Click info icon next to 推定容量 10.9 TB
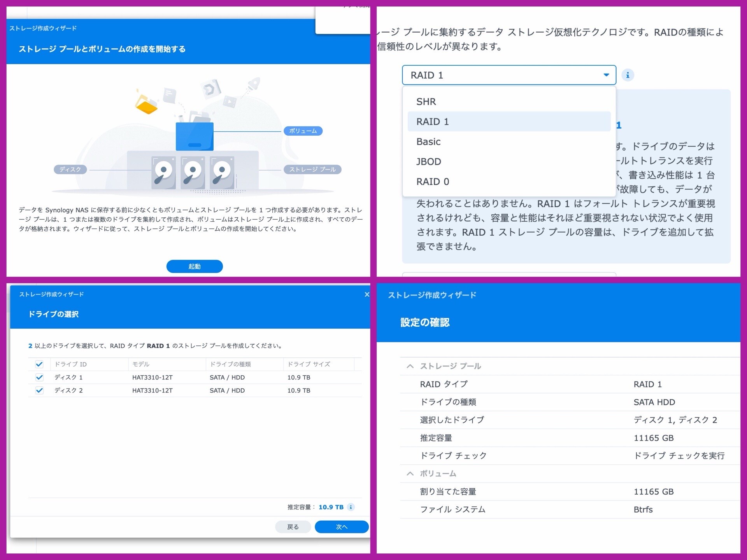747x560 pixels. coord(351,507)
